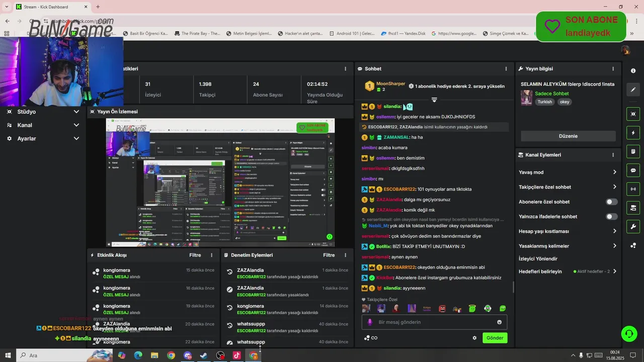Open Windows Start menu
This screenshot has width=644, height=362.
tap(8, 355)
